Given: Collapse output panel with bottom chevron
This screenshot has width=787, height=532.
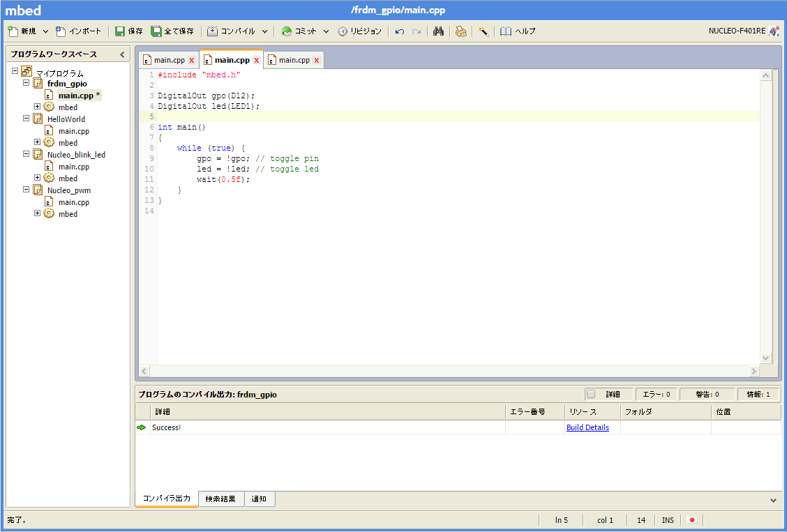Looking at the screenshot, I should pos(774,500).
